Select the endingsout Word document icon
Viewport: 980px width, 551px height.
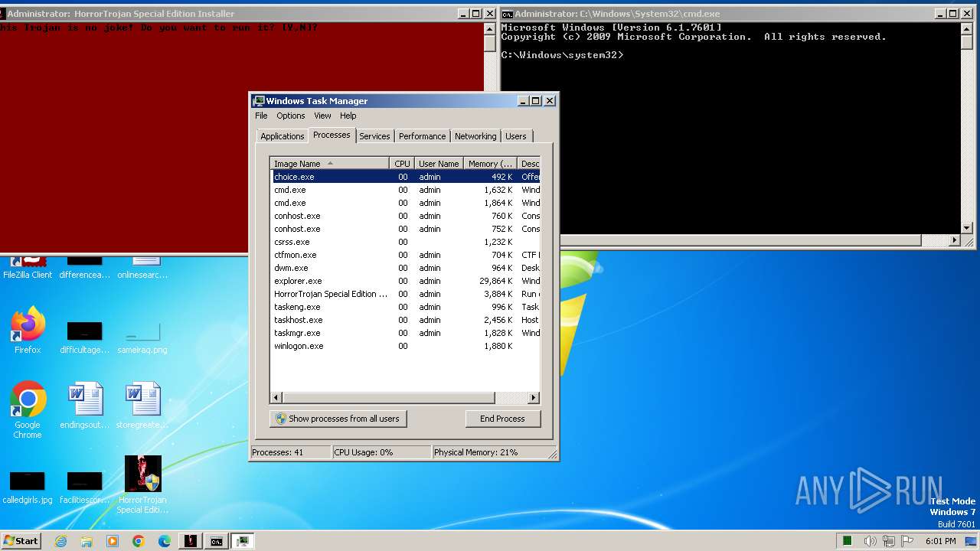[x=85, y=406]
